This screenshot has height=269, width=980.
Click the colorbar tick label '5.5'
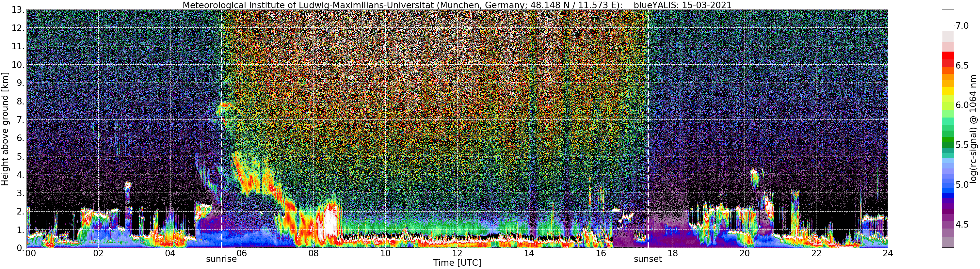click(x=962, y=145)
